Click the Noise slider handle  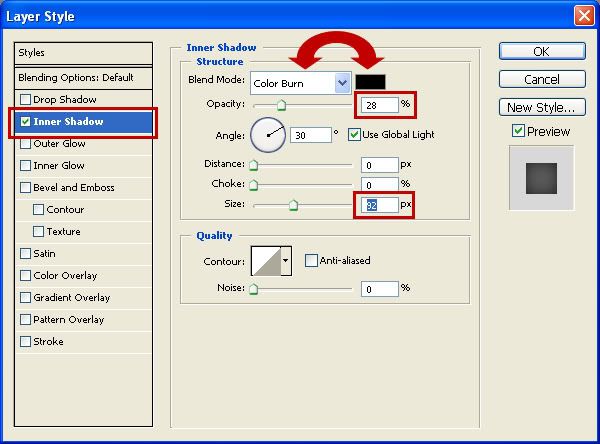point(253,289)
